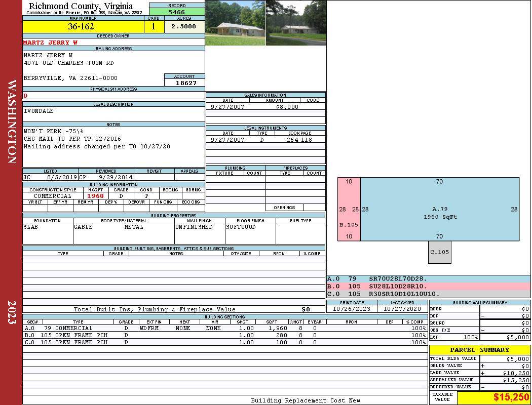Select listed date 8/5/2019
This screenshot has width=532, height=405.
(x=62, y=177)
